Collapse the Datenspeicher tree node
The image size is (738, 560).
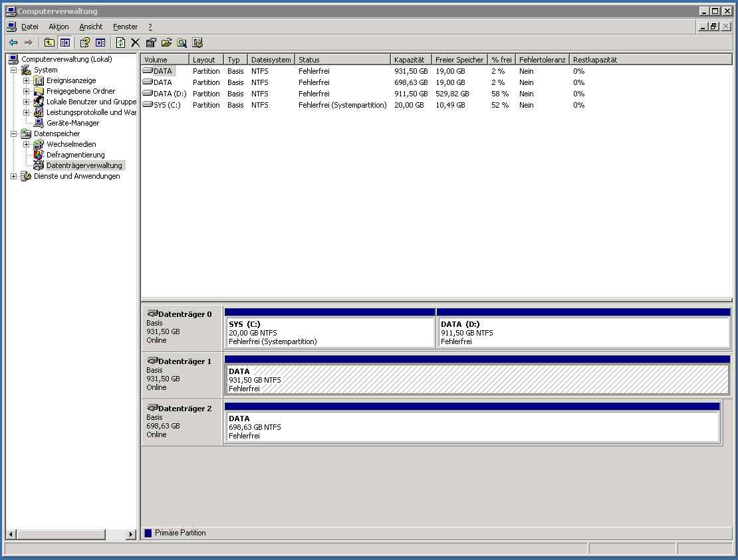pos(14,134)
